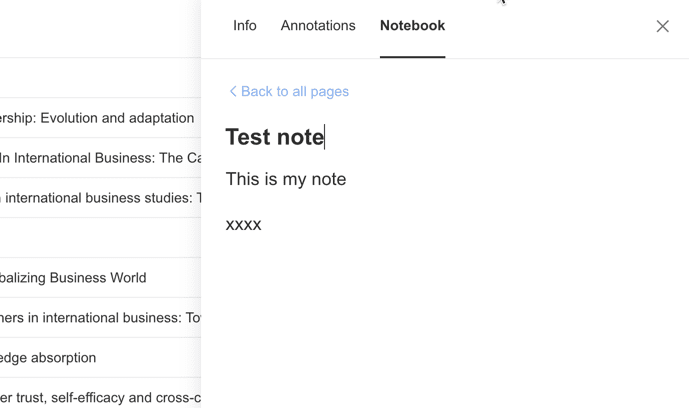Close the notebook side panel

pos(662,26)
